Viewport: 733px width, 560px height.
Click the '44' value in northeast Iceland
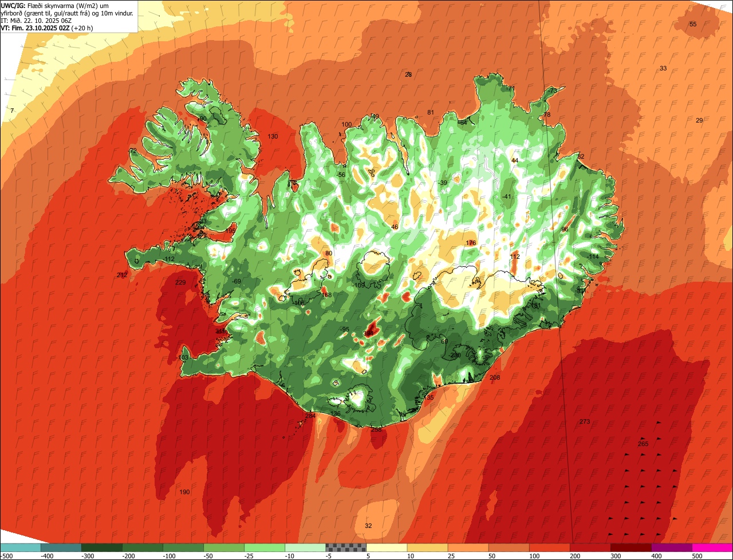(x=515, y=160)
